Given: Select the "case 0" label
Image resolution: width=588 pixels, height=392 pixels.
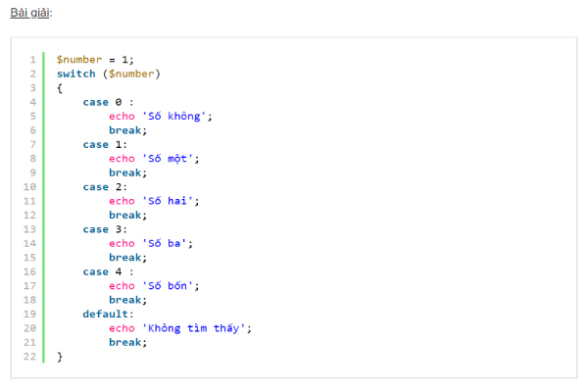Looking at the screenshot, I should click(x=103, y=102).
